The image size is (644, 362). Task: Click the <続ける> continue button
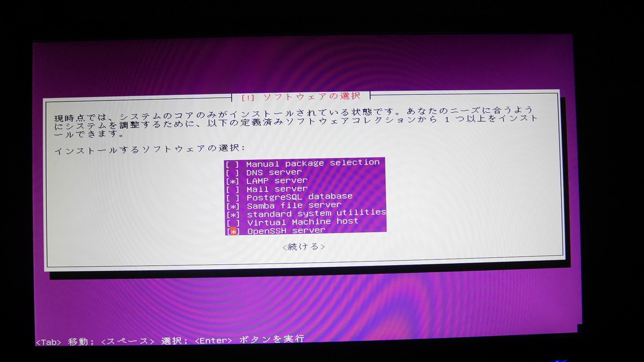coord(303,247)
